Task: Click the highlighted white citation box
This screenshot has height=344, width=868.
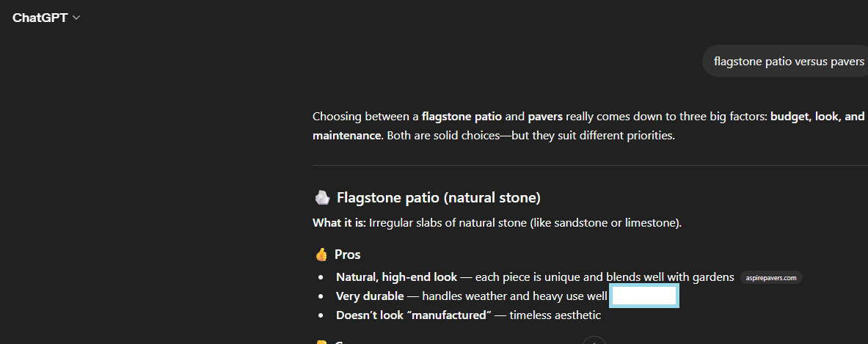Action: coord(645,296)
